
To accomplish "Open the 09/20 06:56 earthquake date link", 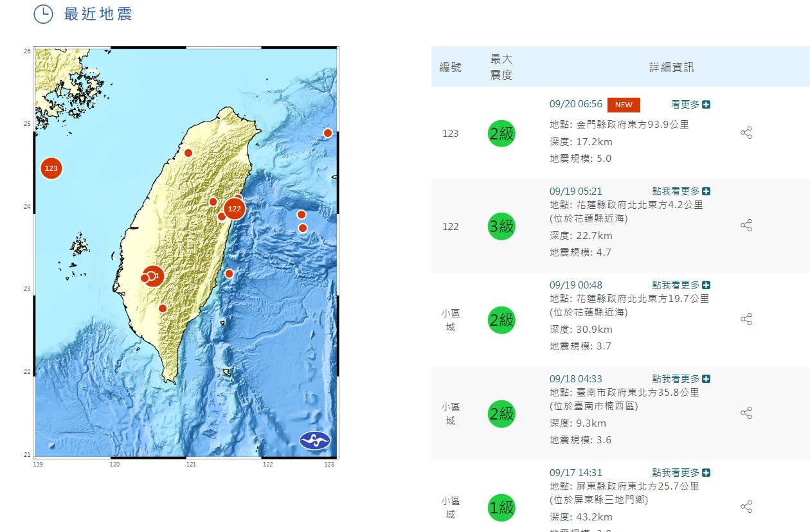I will [x=575, y=104].
